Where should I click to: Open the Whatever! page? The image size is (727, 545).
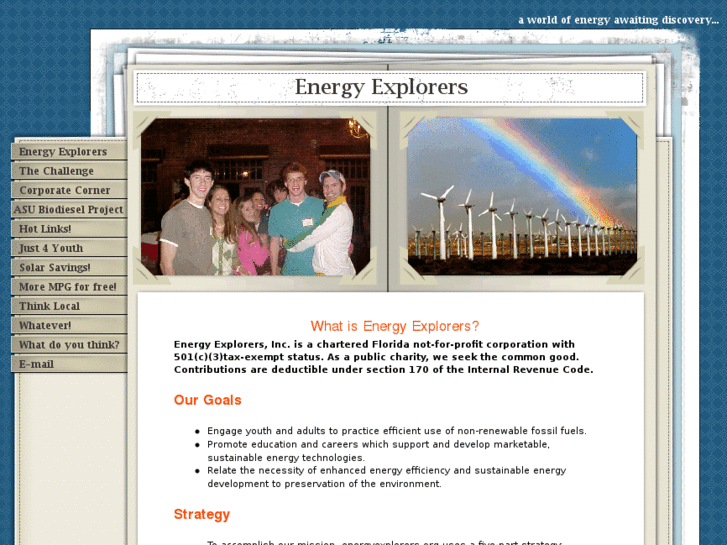[x=69, y=326]
